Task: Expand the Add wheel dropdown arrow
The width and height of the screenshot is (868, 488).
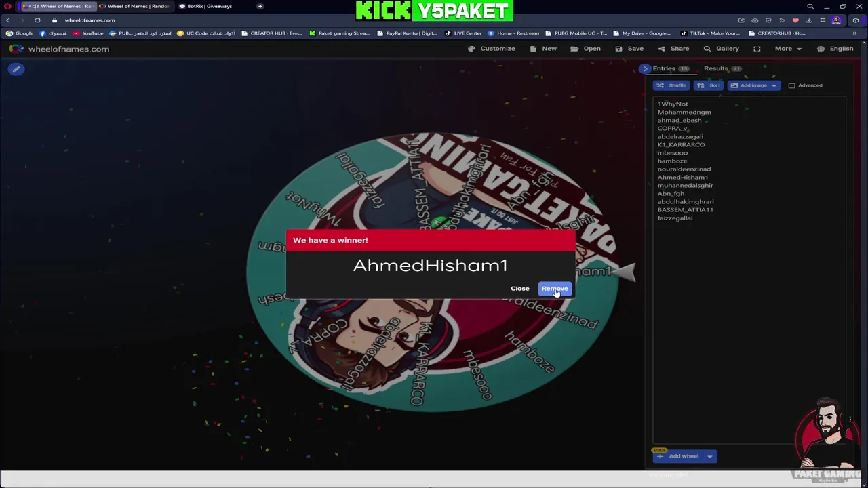Action: click(710, 456)
